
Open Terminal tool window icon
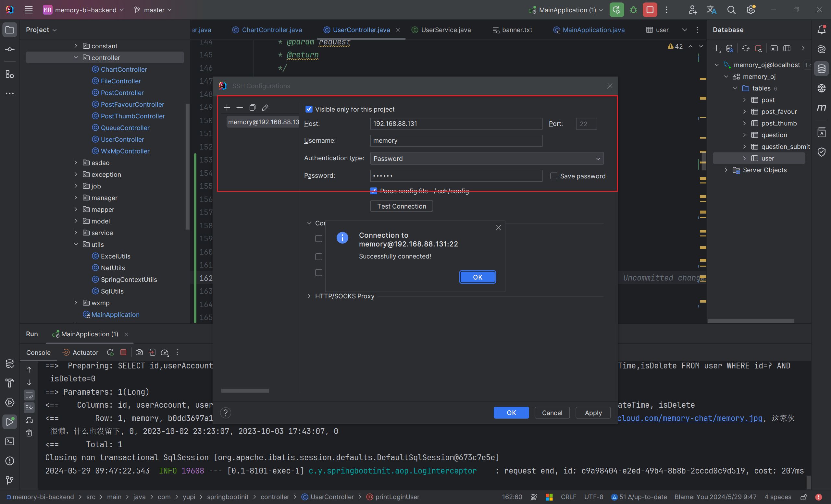(10, 441)
